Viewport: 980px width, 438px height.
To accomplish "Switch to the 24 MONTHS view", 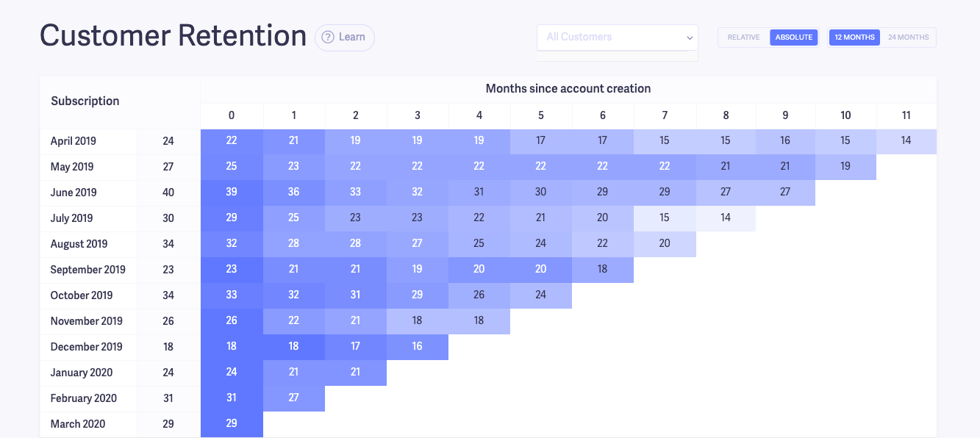I will pyautogui.click(x=910, y=37).
